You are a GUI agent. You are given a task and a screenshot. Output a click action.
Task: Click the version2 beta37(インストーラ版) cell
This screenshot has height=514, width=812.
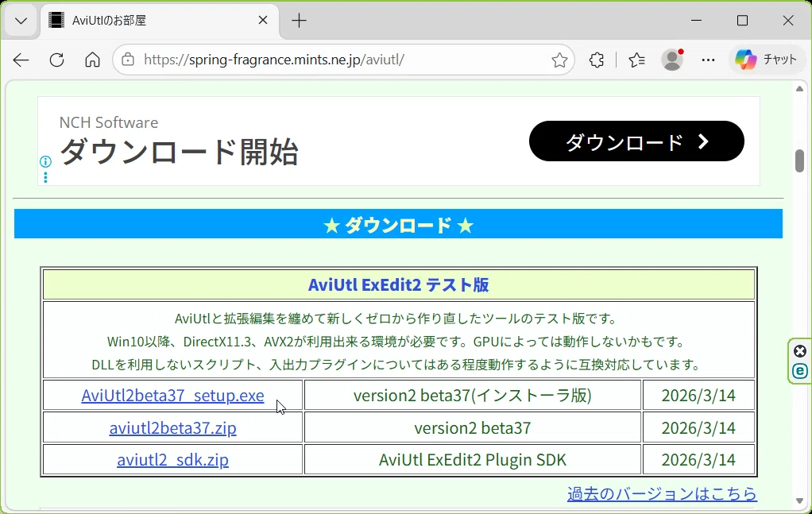tap(472, 396)
